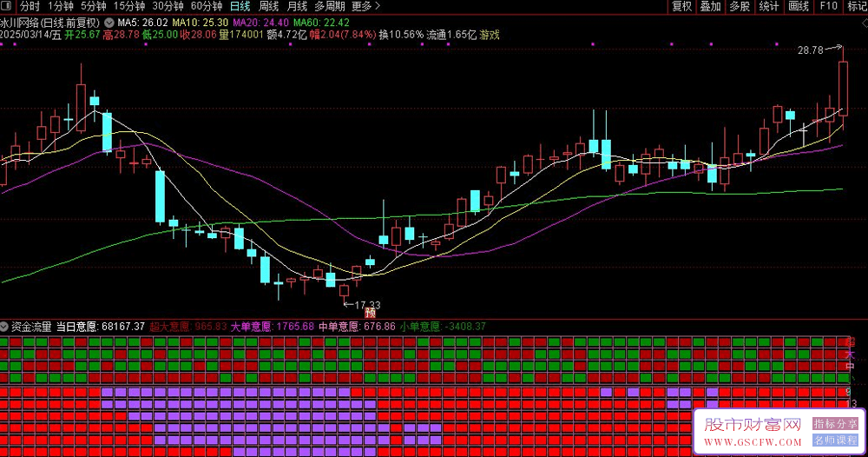Click the 当日意愿: 68167.37 value
Image resolution: width=868 pixels, height=457 pixels.
click(x=101, y=327)
